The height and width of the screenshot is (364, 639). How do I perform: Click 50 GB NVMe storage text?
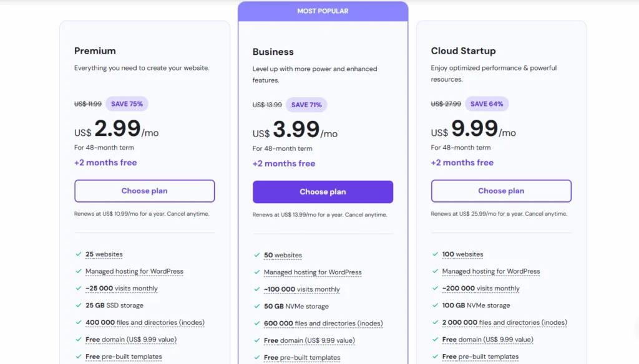tap(296, 306)
